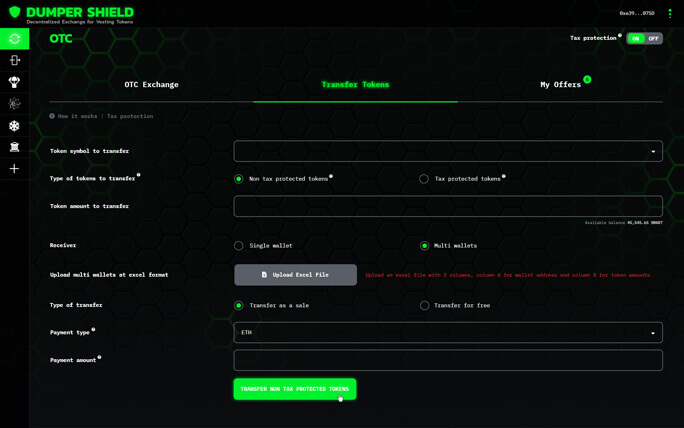Open the Payment type ETH dropdown

pyautogui.click(x=448, y=332)
